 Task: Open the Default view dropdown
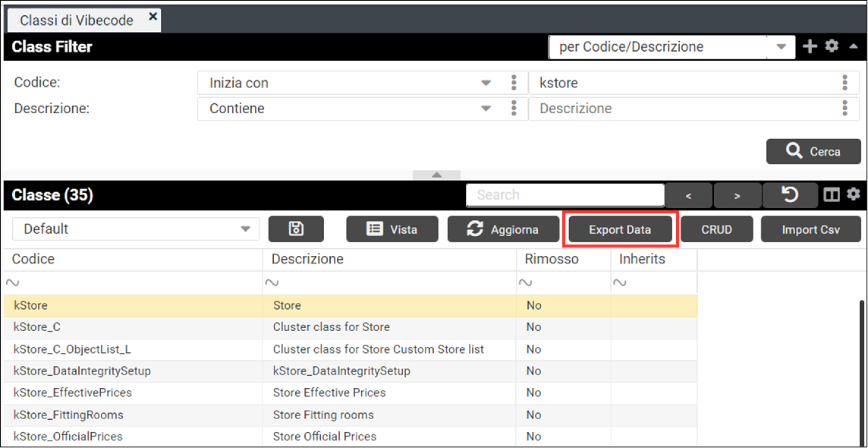tap(245, 229)
